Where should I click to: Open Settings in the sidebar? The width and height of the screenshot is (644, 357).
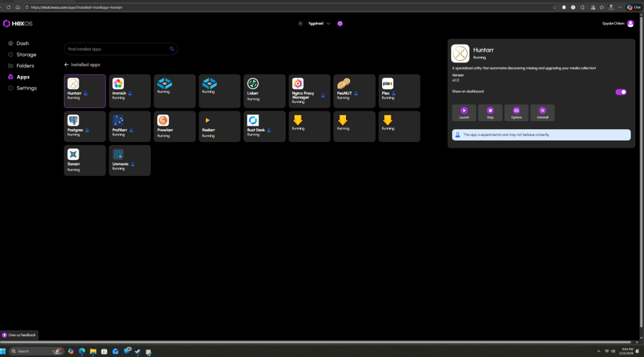click(x=26, y=88)
